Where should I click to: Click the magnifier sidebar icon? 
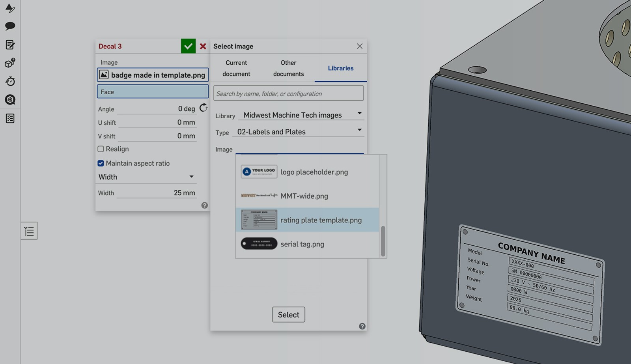[10, 99]
